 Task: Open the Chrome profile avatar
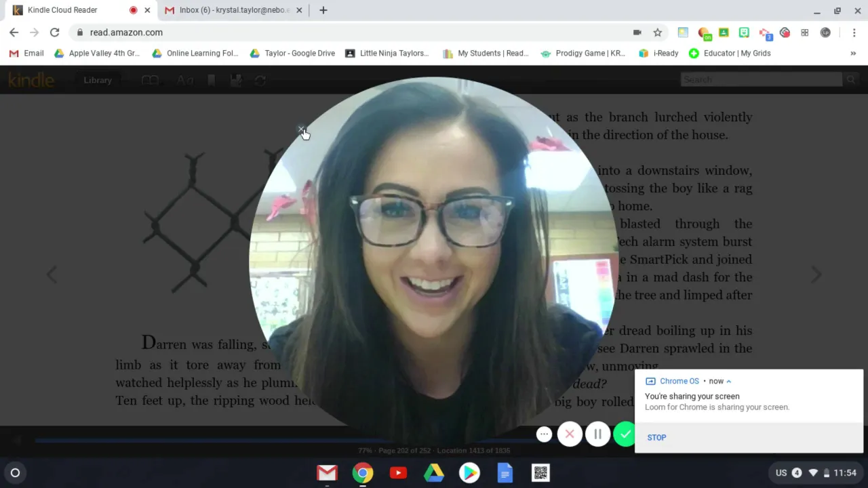pyautogui.click(x=825, y=32)
